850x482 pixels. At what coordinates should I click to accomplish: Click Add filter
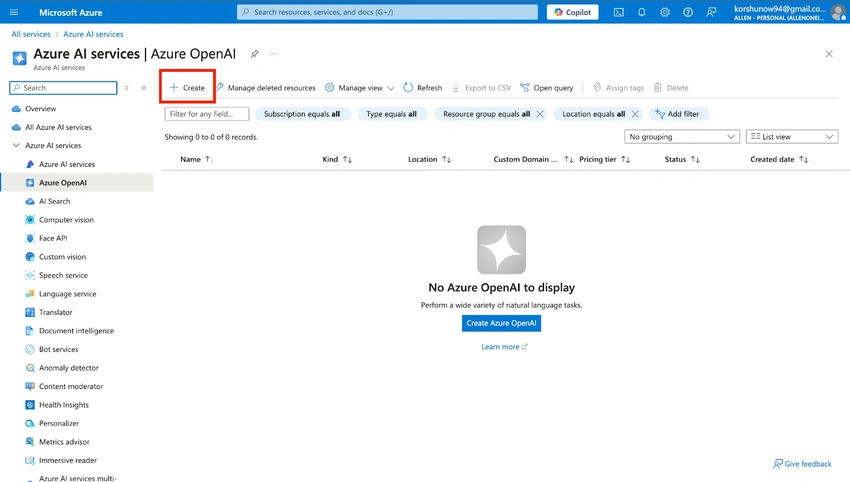[x=678, y=114]
